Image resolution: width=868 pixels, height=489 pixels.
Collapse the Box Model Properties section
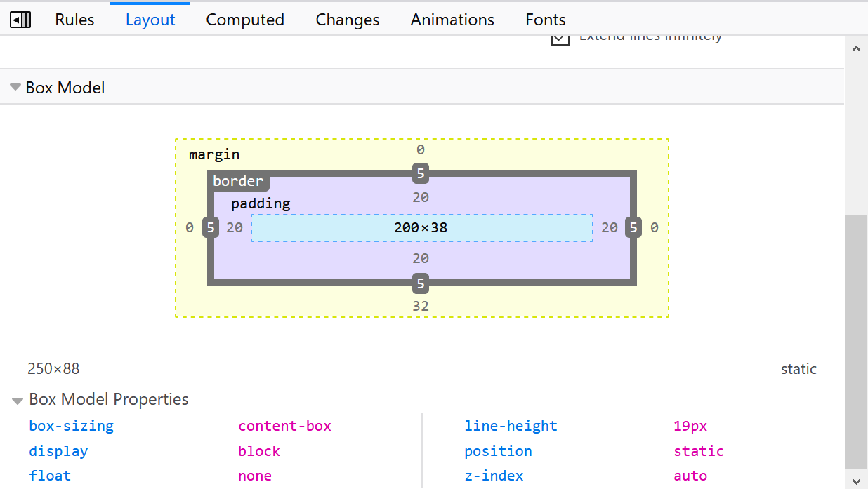pos(18,401)
